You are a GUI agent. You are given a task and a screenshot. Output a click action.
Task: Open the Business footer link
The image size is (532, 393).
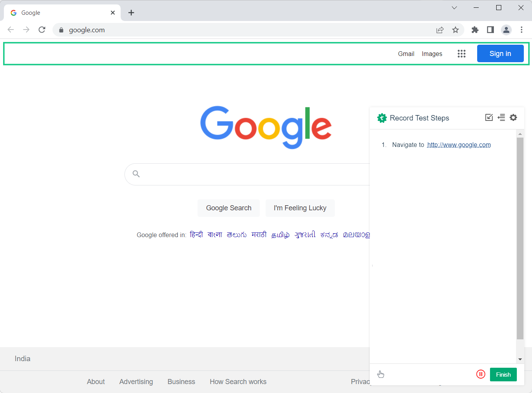coord(181,382)
